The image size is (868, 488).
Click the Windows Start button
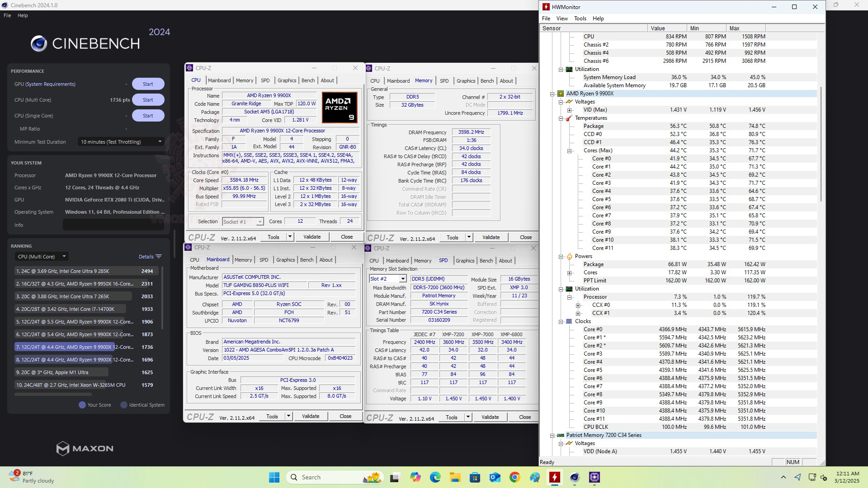(274, 477)
